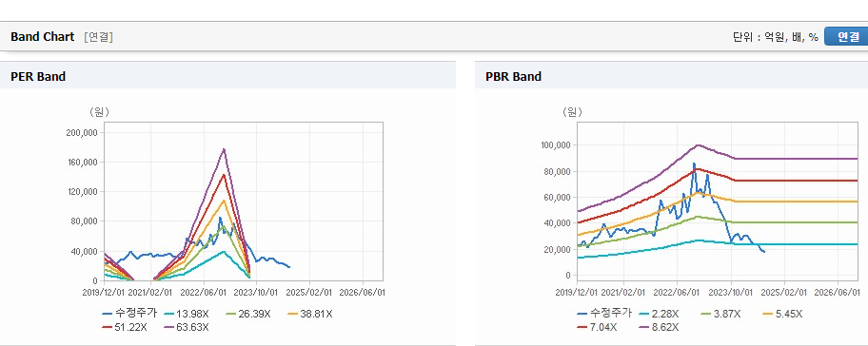The height and width of the screenshot is (346, 868).
Task: Click the [연결] label beside Band Chart
Action: coord(99,38)
